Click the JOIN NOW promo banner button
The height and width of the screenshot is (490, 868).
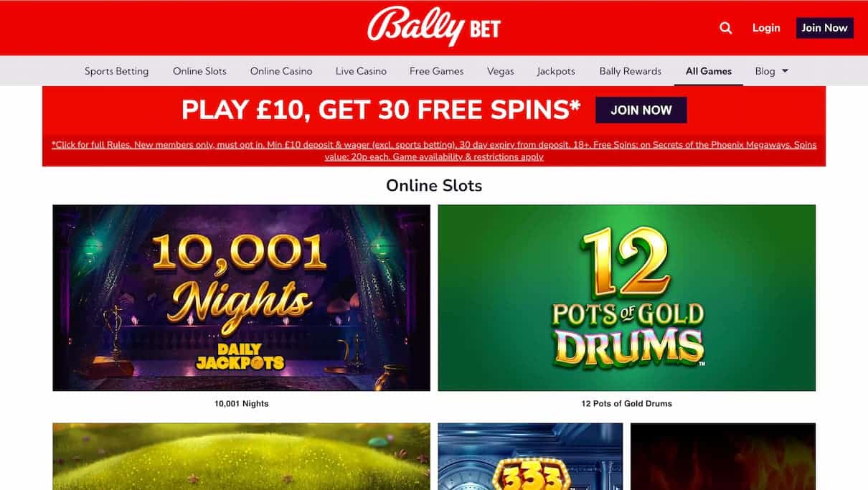coord(641,110)
